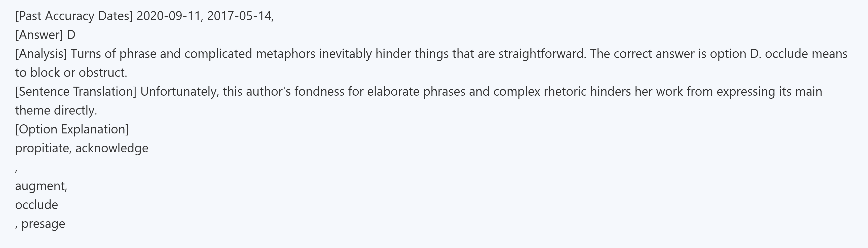Viewport: 868px width, 248px height.
Task: Click the [Answer] label
Action: point(39,35)
